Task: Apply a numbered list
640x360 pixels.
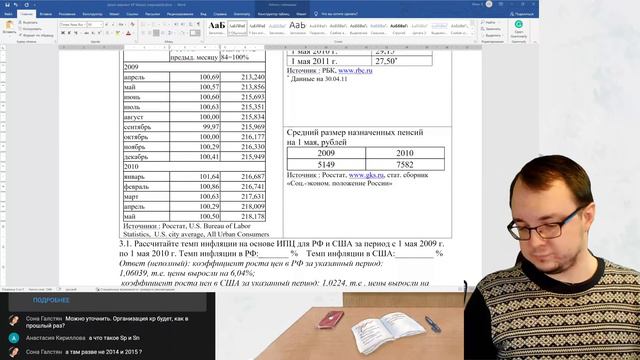Action: (154, 24)
